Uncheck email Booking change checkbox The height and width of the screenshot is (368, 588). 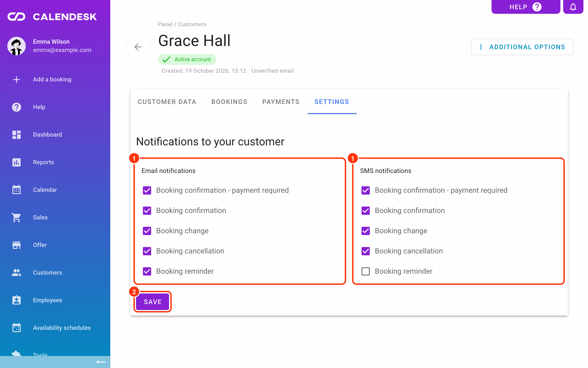click(x=147, y=230)
